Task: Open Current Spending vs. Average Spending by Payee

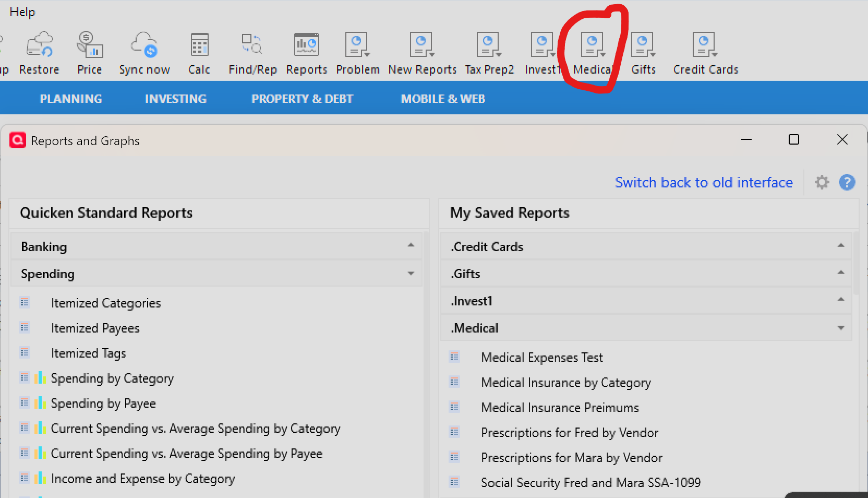Action: coord(187,454)
